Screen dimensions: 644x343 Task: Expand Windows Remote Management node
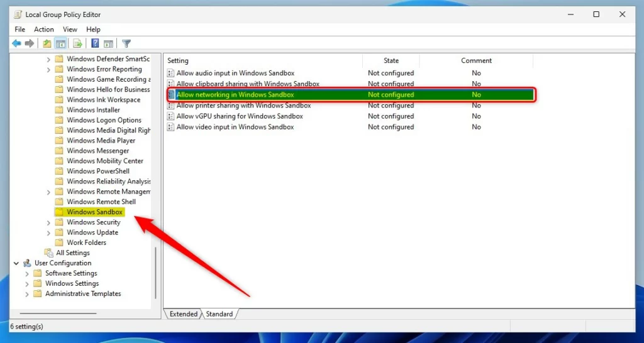tap(48, 192)
